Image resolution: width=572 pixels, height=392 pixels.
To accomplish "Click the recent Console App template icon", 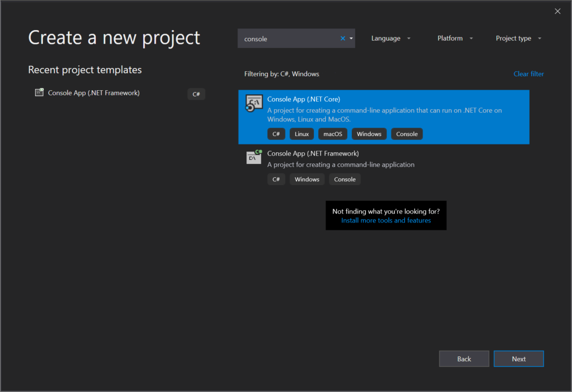I will coord(39,93).
